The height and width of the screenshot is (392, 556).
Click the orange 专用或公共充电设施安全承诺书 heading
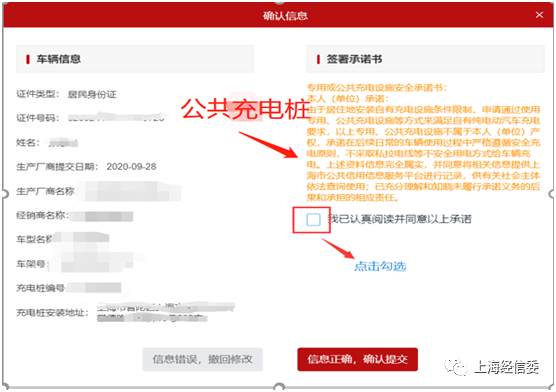tap(377, 87)
